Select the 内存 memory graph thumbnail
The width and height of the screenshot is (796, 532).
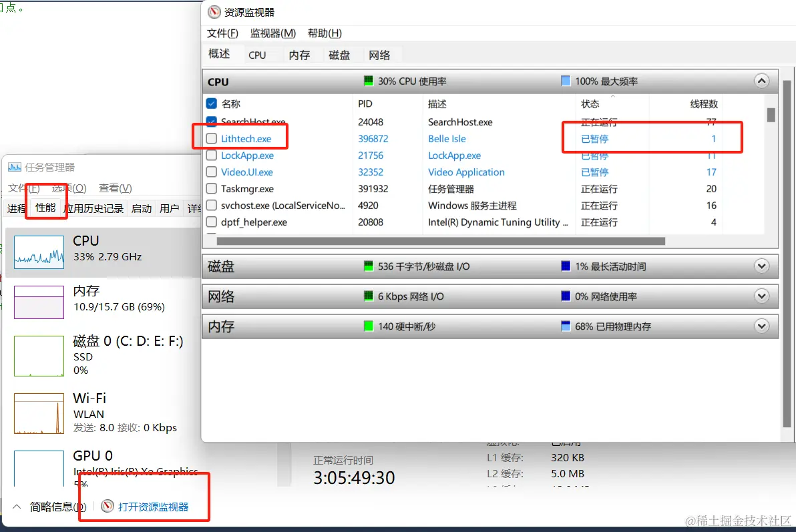point(39,302)
